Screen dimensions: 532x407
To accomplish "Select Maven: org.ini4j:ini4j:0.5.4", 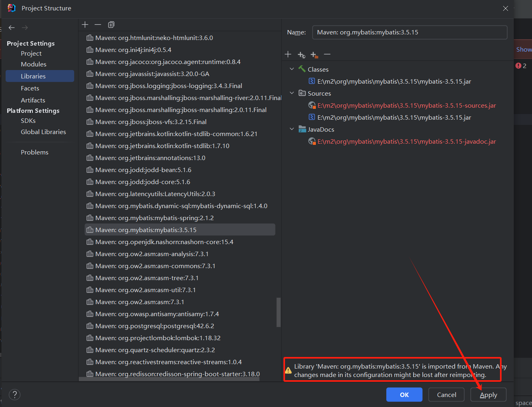I will pos(133,50).
